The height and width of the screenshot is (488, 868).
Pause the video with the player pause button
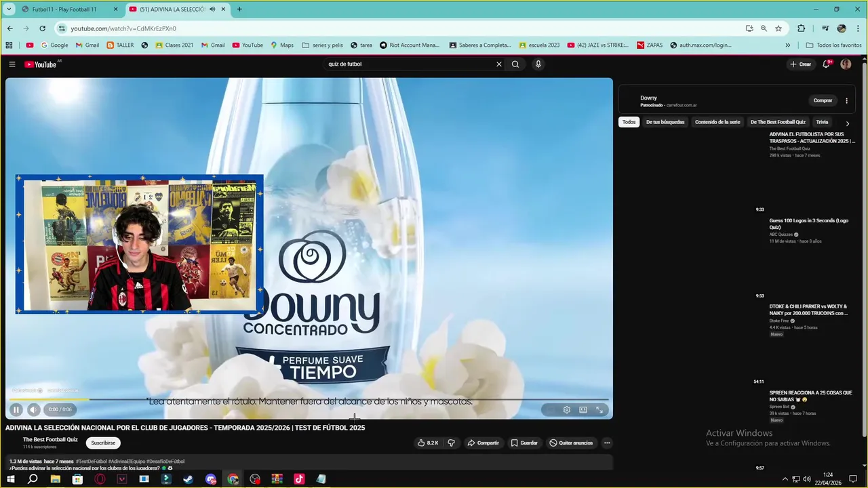[16, 409]
